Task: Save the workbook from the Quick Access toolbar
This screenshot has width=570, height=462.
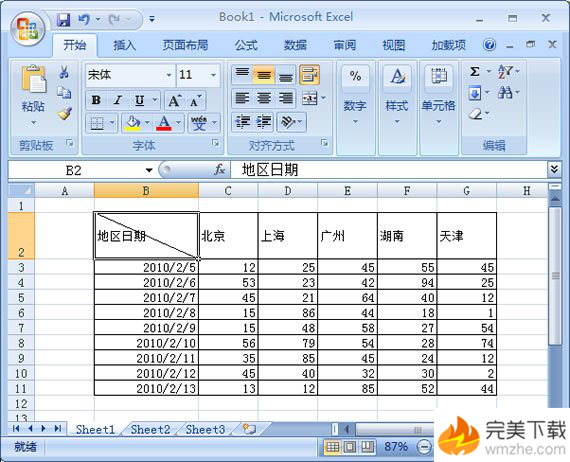Action: [x=63, y=19]
